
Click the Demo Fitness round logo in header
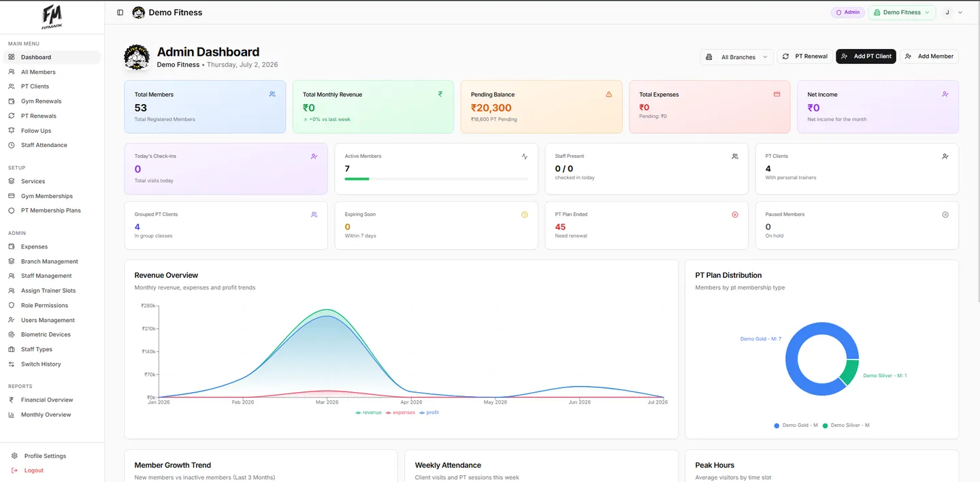pos(138,12)
